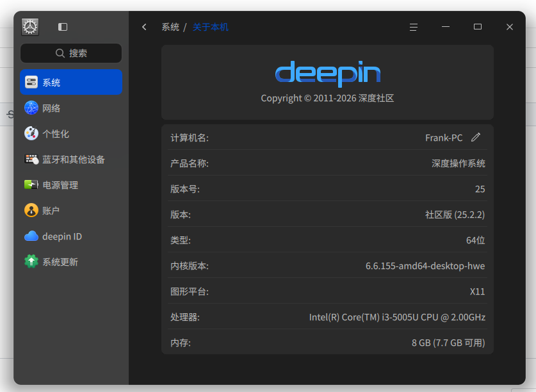Click the 系统 sidebar icon
The image size is (536, 392).
pos(31,82)
